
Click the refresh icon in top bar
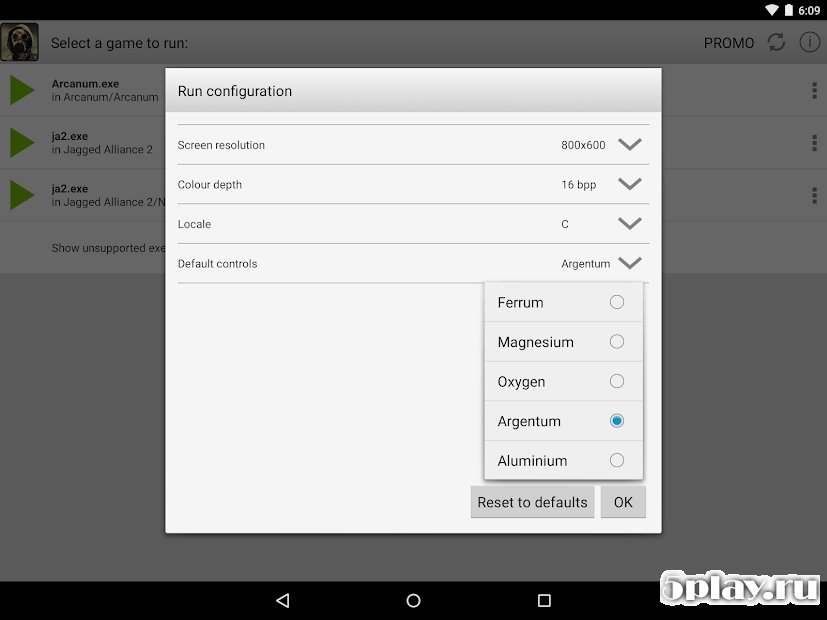pos(776,42)
